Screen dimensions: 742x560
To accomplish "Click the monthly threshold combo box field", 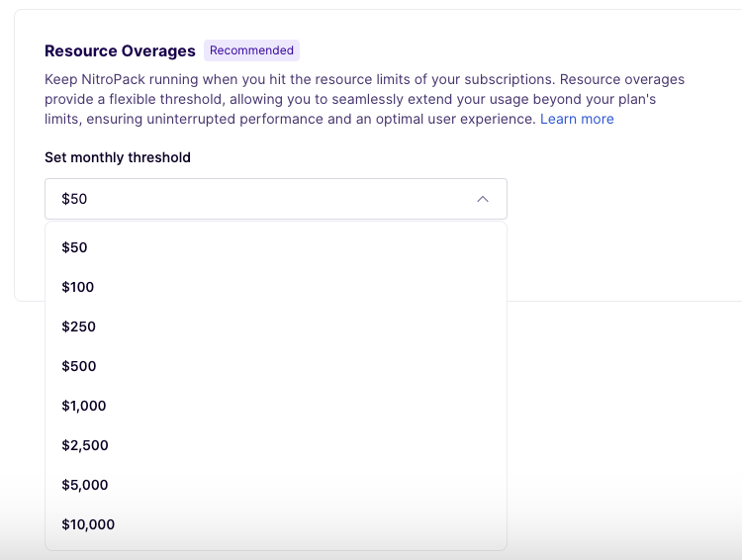I will tap(275, 199).
